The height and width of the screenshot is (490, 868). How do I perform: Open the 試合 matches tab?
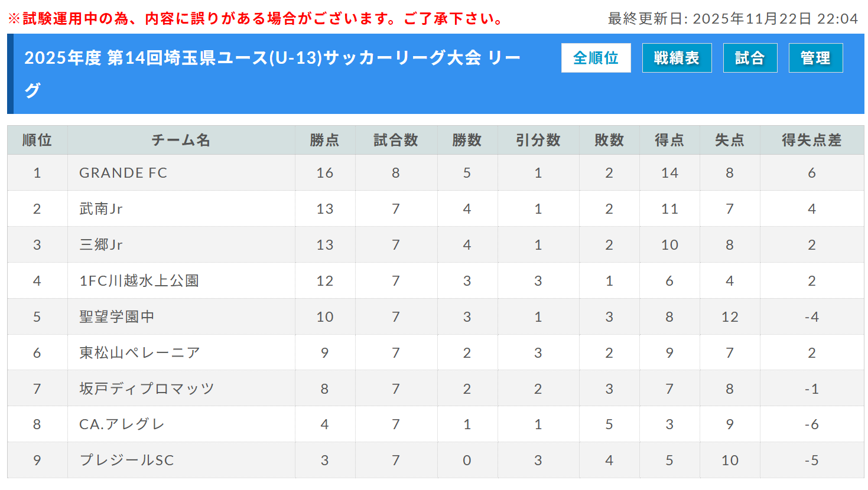coord(750,58)
